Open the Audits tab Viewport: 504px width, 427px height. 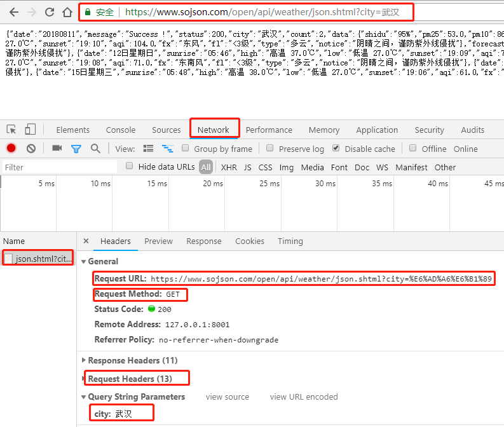[x=472, y=130]
